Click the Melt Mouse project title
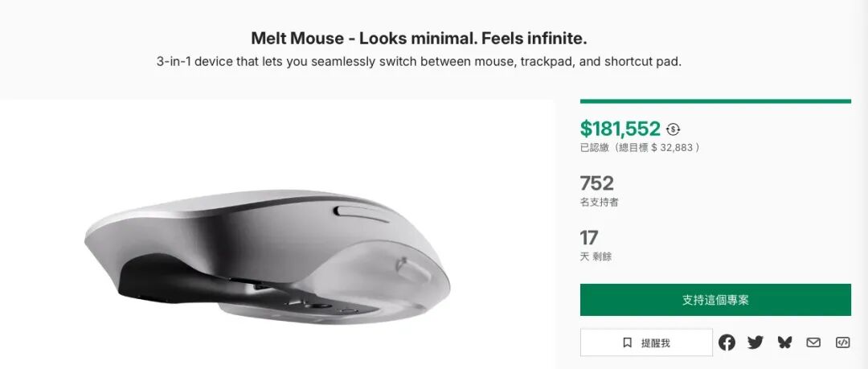868x369 pixels. [x=418, y=38]
